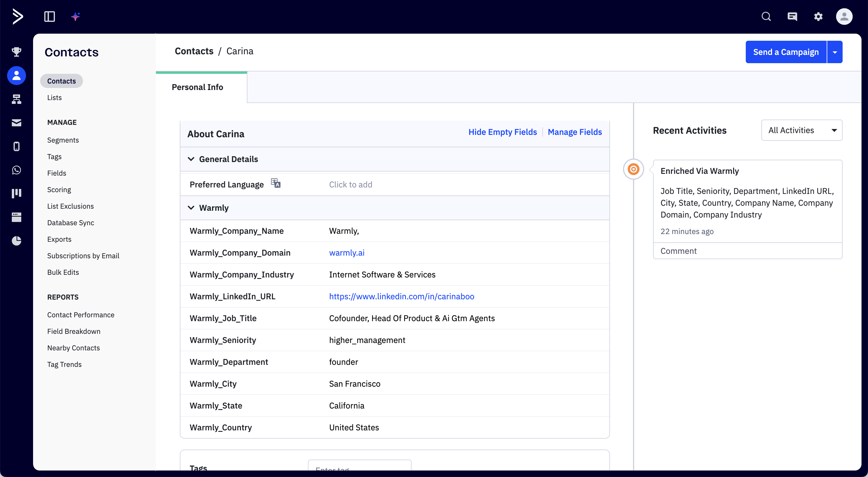Open the Field Breakdown report

coord(74,331)
